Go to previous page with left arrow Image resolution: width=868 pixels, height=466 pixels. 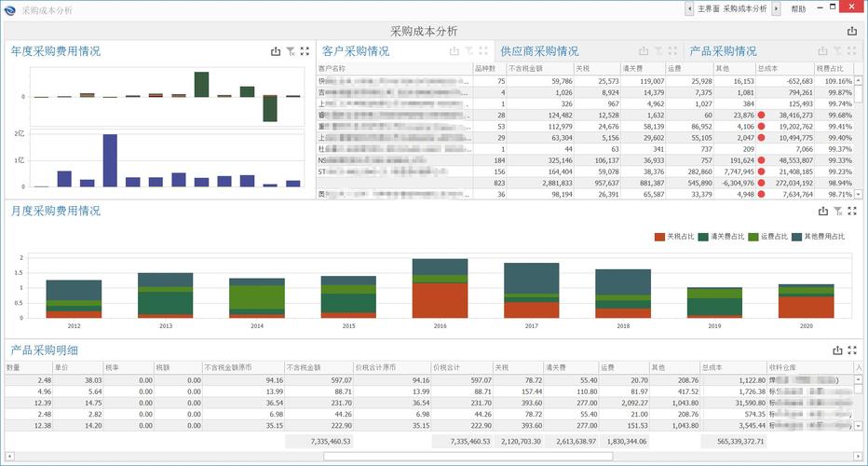click(x=690, y=9)
